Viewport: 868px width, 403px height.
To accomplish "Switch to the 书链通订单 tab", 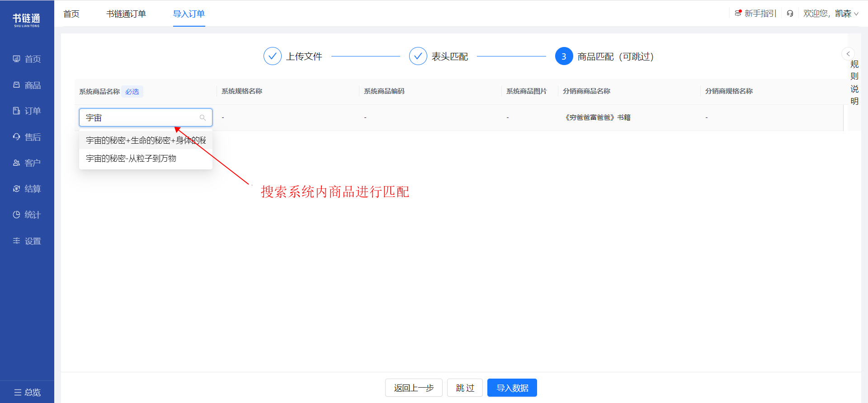I will (126, 14).
